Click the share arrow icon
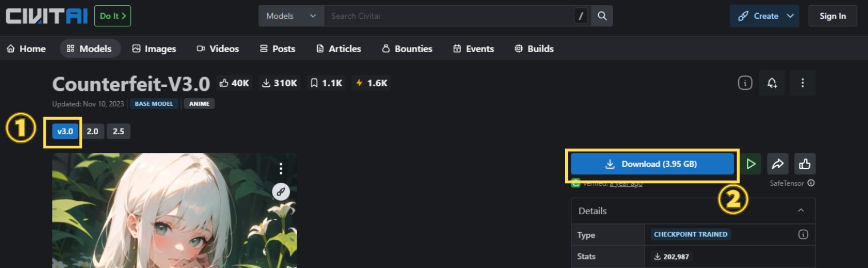The image size is (868, 268). coord(777,164)
